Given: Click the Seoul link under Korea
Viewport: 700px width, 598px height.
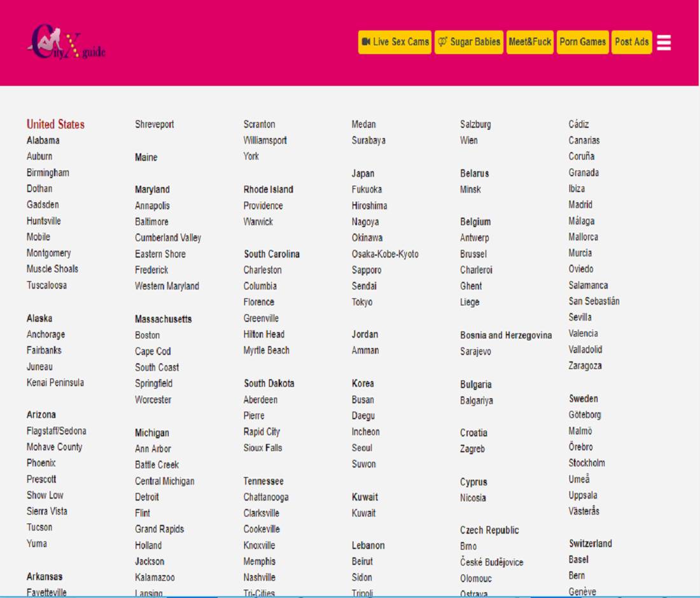Looking at the screenshot, I should tap(362, 447).
